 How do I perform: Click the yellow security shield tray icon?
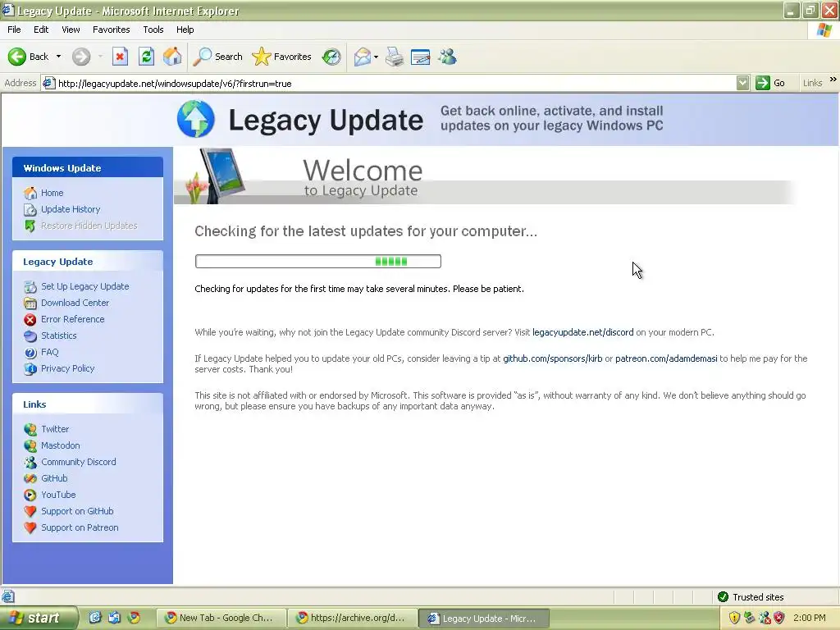click(x=734, y=618)
